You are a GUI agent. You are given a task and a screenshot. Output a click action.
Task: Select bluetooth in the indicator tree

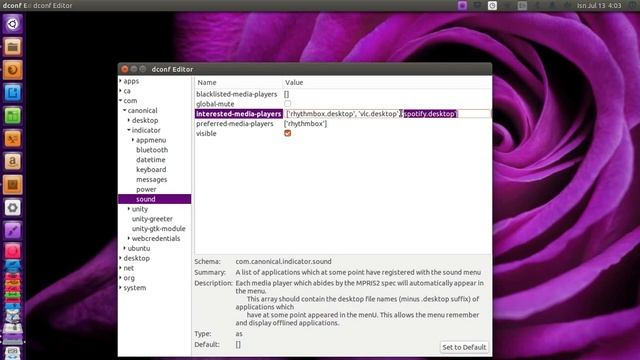click(x=152, y=150)
